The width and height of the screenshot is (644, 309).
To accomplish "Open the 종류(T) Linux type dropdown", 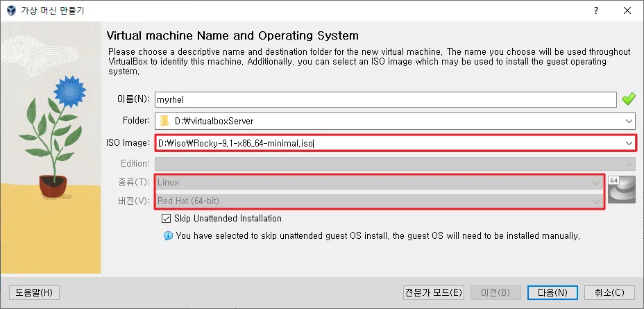I will coord(379,183).
